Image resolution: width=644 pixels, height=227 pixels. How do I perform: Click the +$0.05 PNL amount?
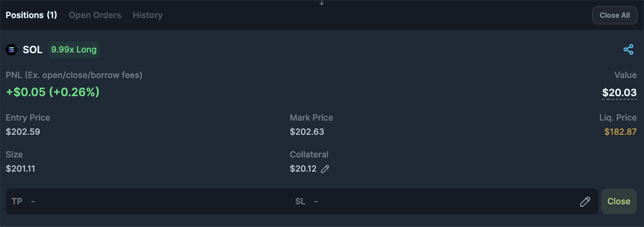point(26,92)
